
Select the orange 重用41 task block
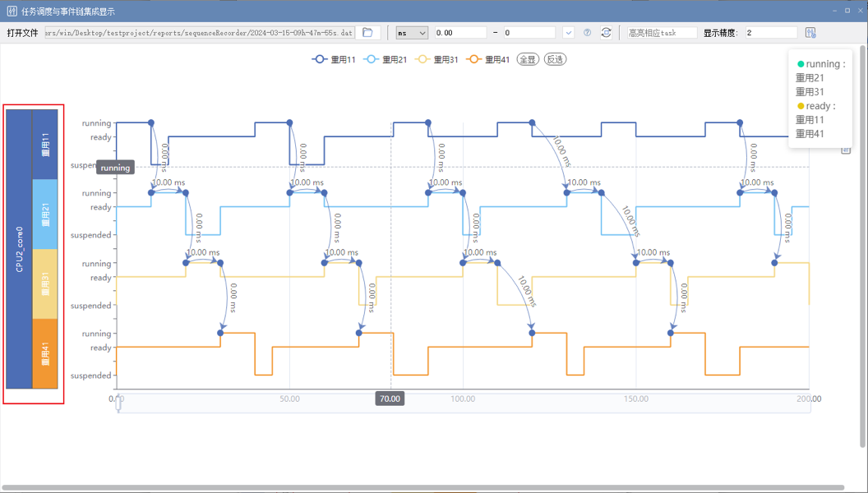[45, 353]
